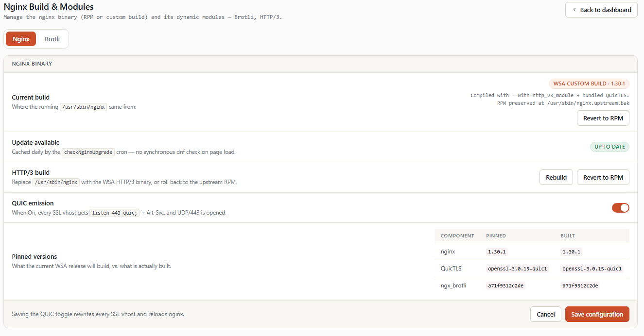
Task: Click the Back to dashboard button
Action: pyautogui.click(x=601, y=10)
